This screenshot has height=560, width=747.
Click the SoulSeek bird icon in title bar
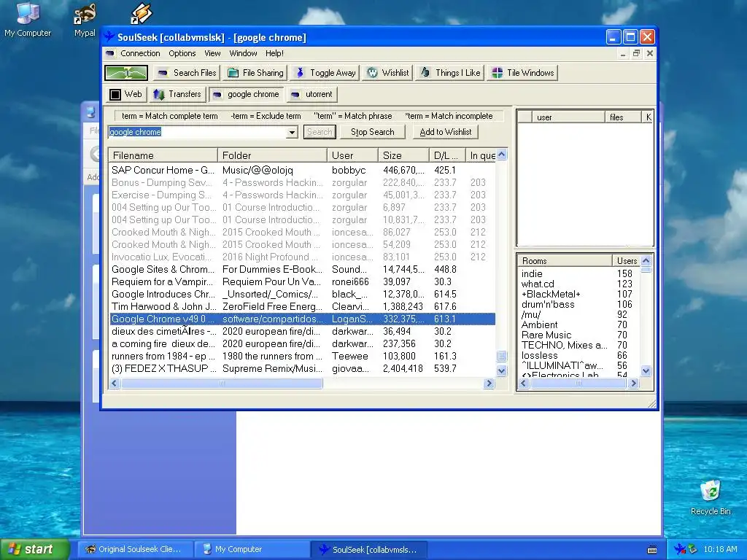coord(109,37)
